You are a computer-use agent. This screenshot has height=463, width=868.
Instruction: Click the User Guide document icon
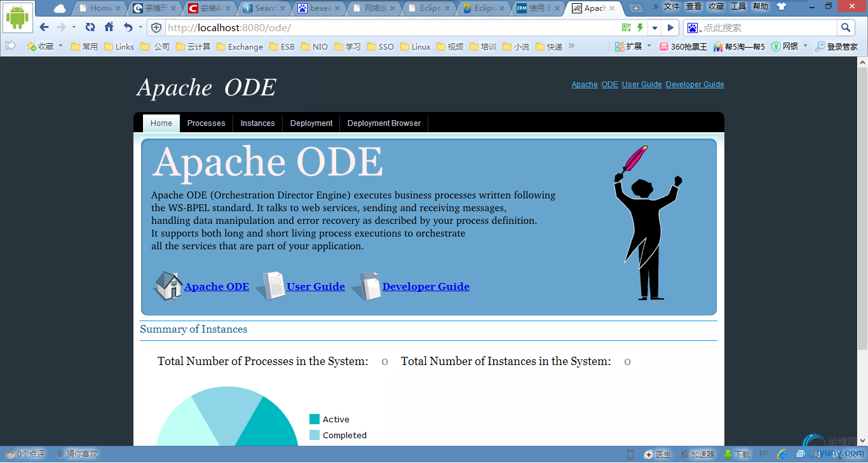pyautogui.click(x=271, y=286)
